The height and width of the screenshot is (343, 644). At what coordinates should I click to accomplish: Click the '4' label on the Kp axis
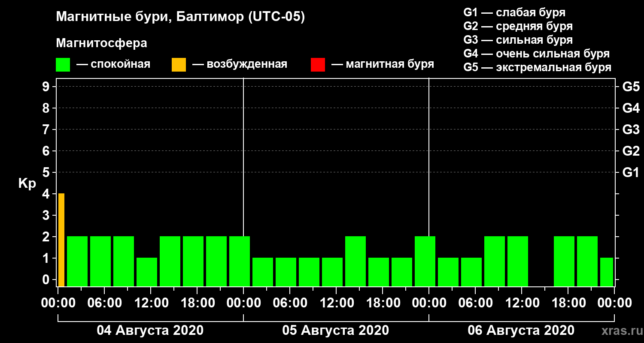(47, 194)
